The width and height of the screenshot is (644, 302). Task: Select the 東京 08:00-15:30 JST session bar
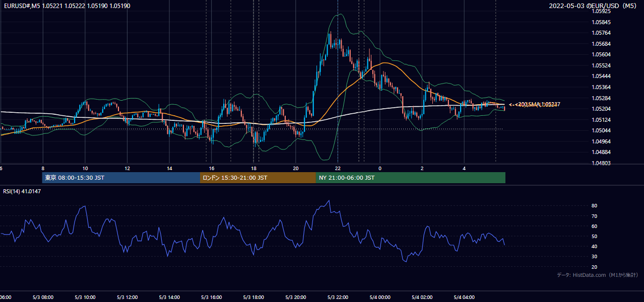pyautogui.click(x=121, y=178)
